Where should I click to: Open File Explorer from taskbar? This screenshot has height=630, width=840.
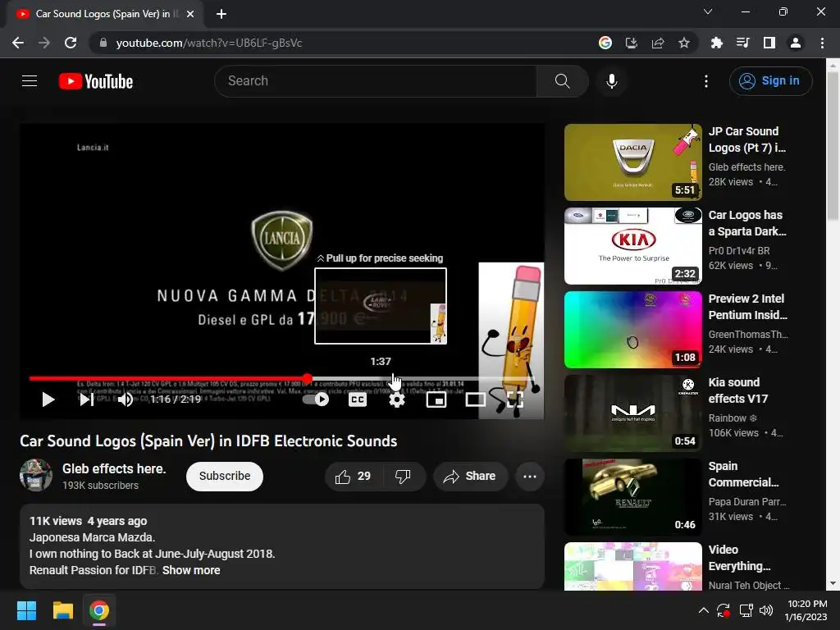pos(62,610)
